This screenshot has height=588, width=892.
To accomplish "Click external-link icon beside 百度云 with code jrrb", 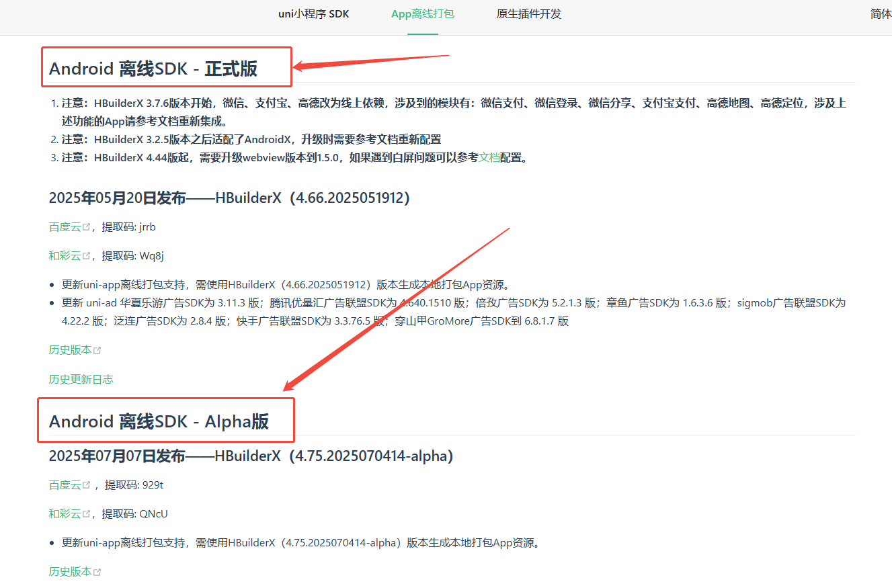I will [x=87, y=228].
